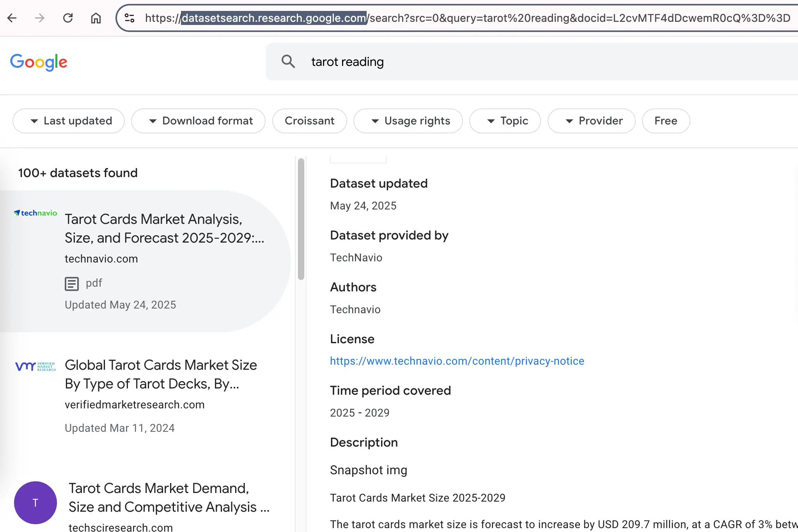Reload the page with the refresh icon

click(x=68, y=18)
